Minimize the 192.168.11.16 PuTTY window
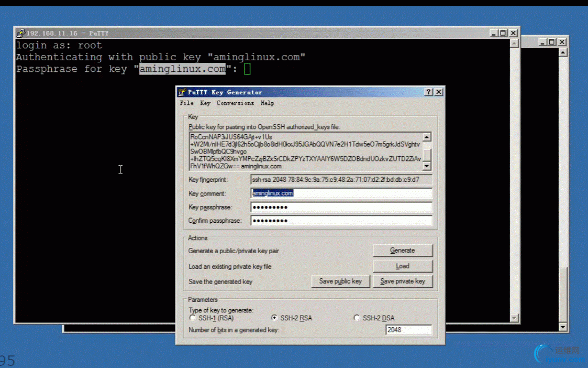Screen dimensions: 588x368 pos(494,33)
